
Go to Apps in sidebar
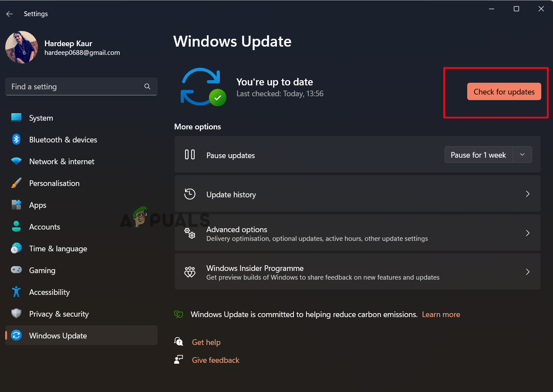[37, 205]
